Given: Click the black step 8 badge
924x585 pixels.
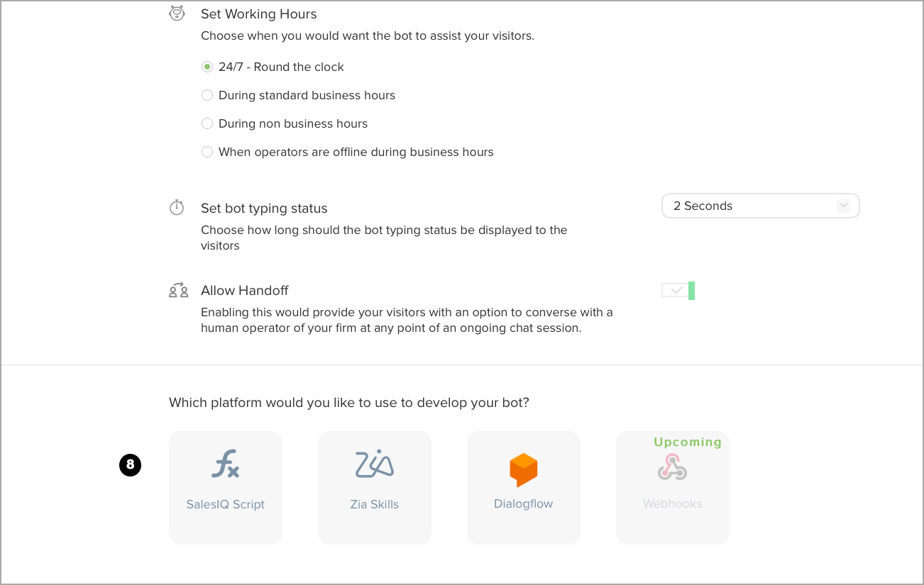Looking at the screenshot, I should [130, 465].
